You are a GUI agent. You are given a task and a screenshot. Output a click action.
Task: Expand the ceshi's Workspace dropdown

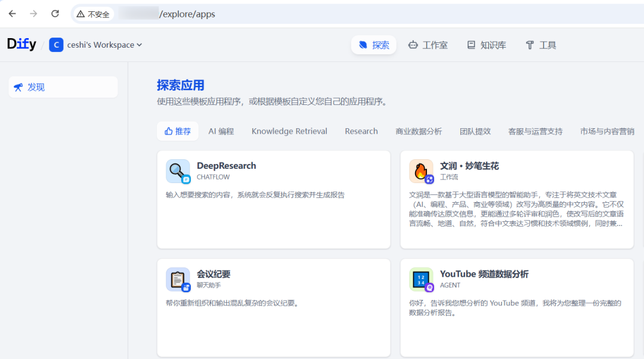[x=105, y=45]
